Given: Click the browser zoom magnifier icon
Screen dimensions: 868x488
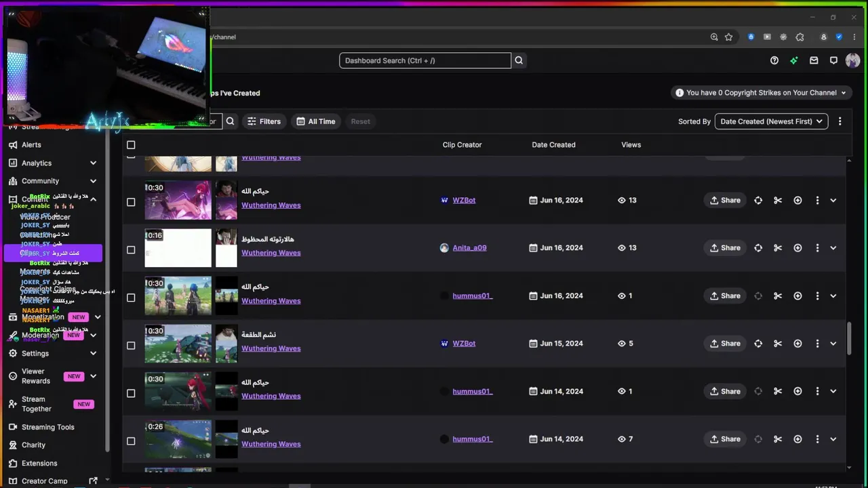Looking at the screenshot, I should point(714,37).
